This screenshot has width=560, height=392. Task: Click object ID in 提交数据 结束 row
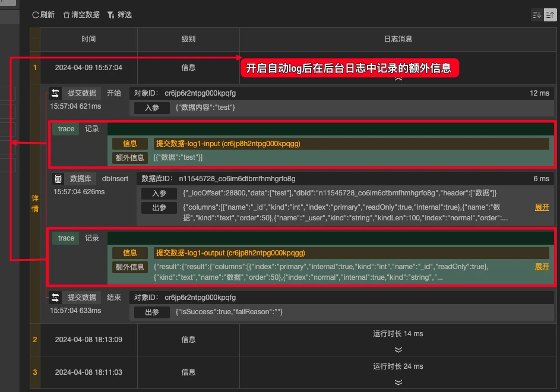pyautogui.click(x=200, y=298)
